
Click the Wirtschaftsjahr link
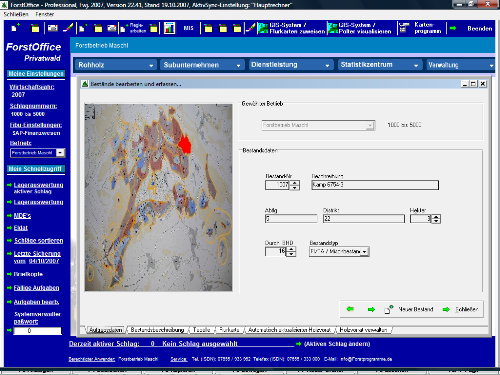(32, 87)
